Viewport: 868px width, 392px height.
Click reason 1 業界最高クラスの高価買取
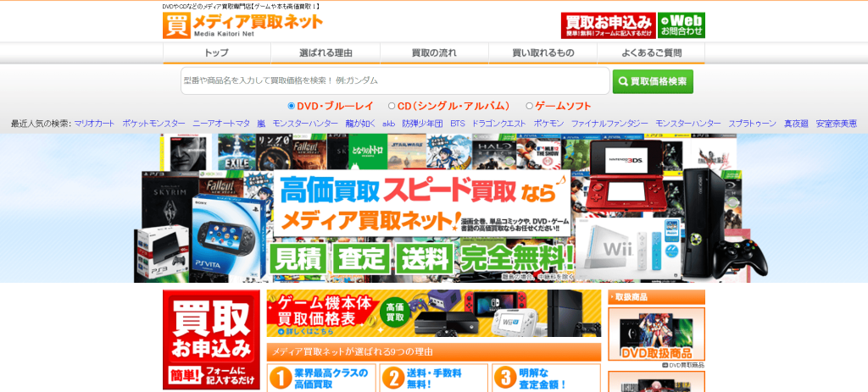point(321,378)
